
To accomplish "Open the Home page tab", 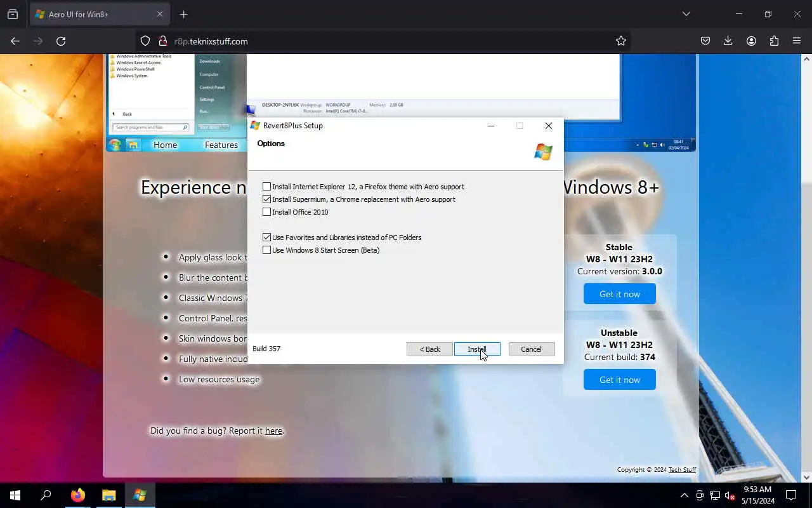I will 165,145.
